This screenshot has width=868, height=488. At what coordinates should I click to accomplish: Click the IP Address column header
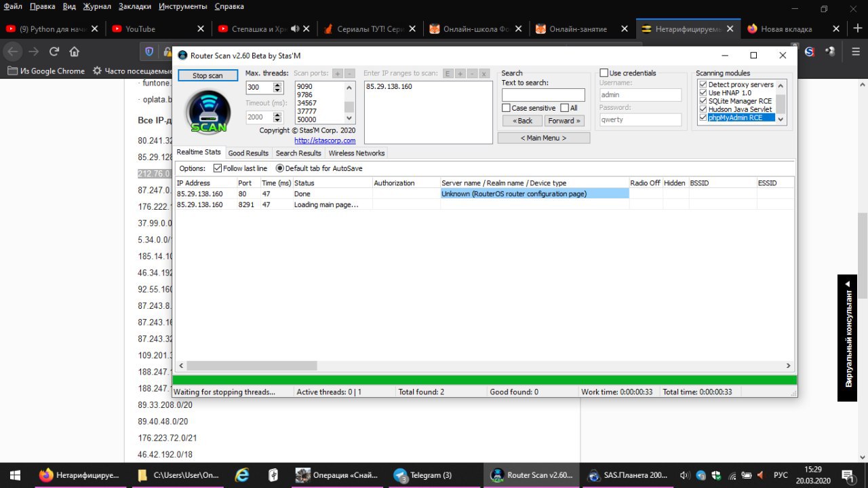point(205,183)
